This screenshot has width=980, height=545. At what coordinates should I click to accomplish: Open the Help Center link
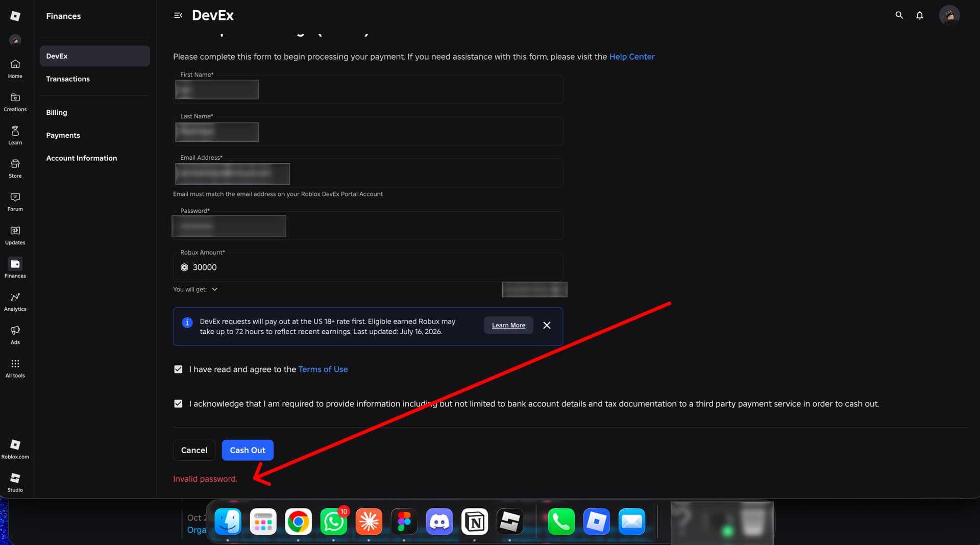632,57
